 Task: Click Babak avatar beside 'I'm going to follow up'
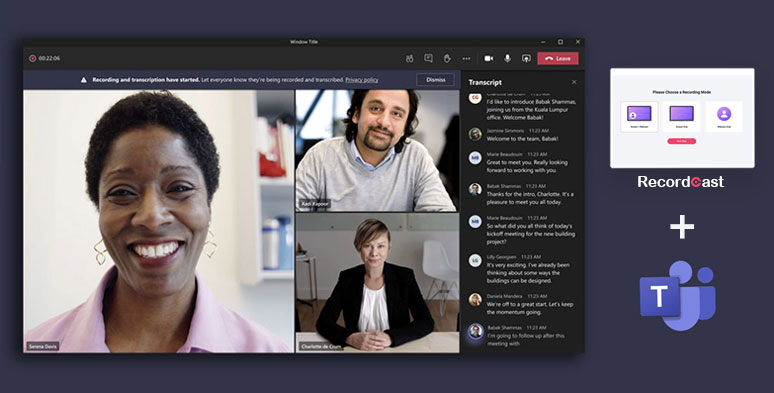pyautogui.click(x=475, y=331)
